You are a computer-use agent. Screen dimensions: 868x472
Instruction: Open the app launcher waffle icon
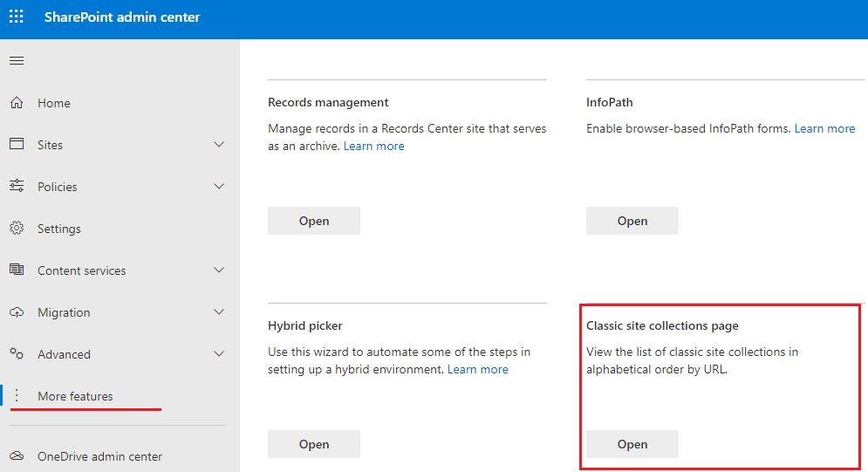point(17,17)
